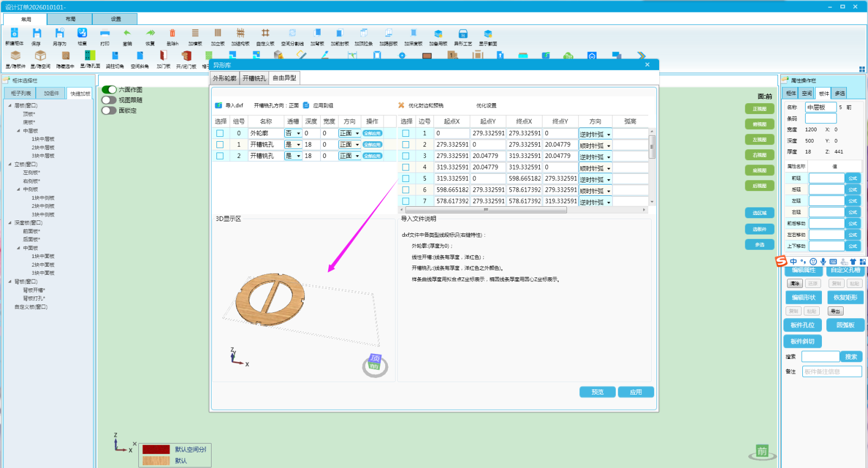Screen dimensions: 868x468
Task: Click the 空间斜角 icon
Action: click(140, 56)
